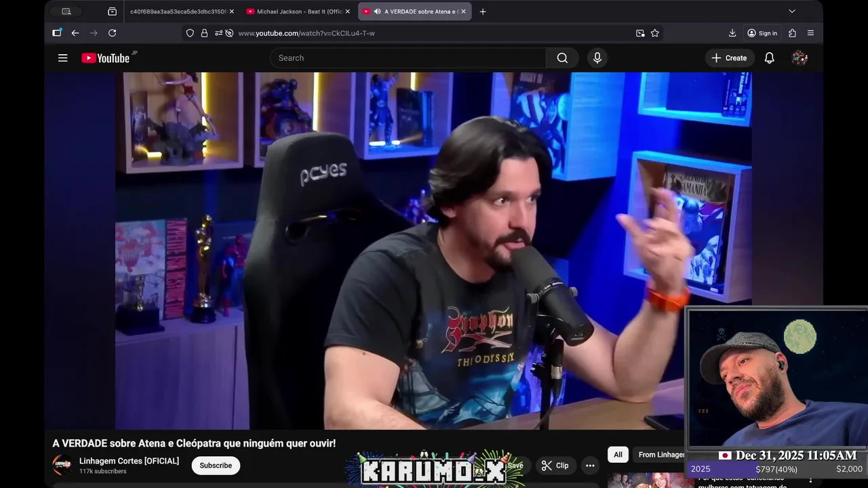868x488 pixels.
Task: Click the padlock site security icon
Action: pyautogui.click(x=204, y=33)
